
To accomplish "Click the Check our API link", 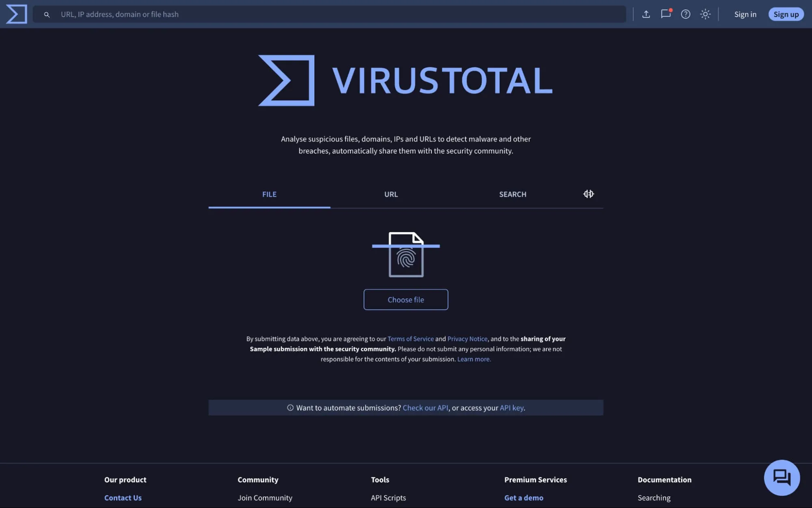I will click(425, 408).
